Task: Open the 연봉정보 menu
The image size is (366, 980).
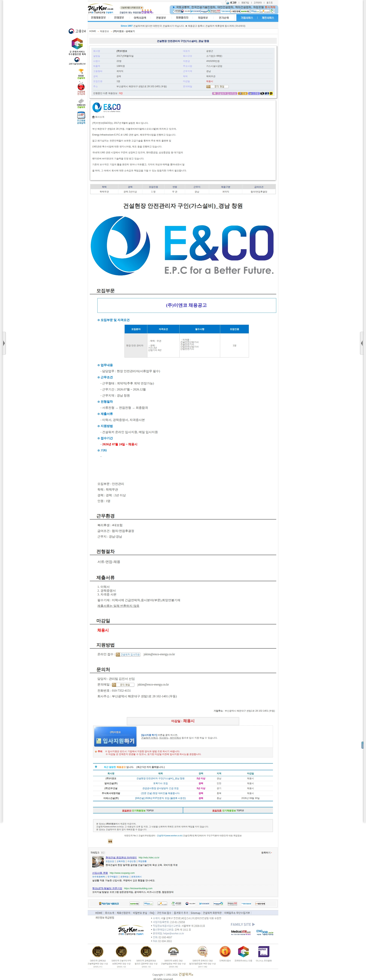Action: point(161,18)
